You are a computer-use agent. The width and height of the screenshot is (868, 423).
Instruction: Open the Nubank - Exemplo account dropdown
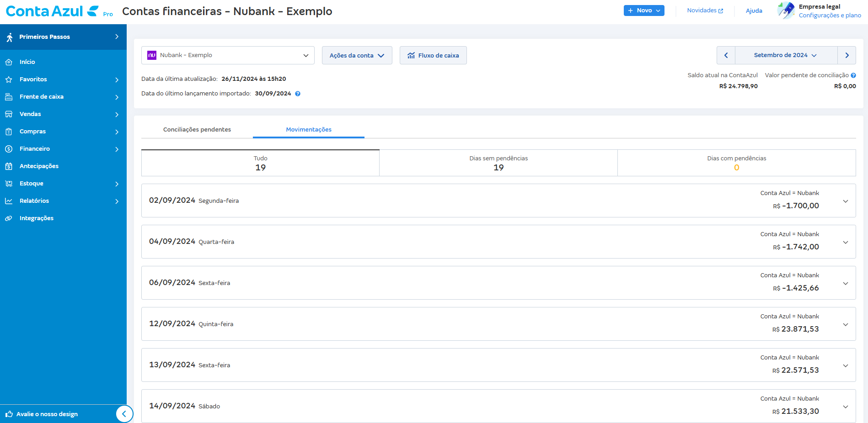tap(228, 55)
